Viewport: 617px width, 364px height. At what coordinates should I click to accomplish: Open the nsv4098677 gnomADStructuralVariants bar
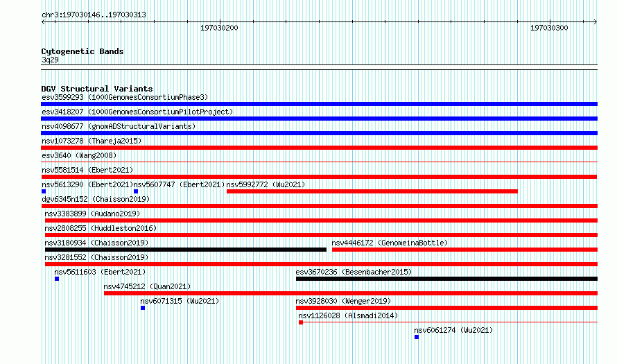pyautogui.click(x=319, y=133)
